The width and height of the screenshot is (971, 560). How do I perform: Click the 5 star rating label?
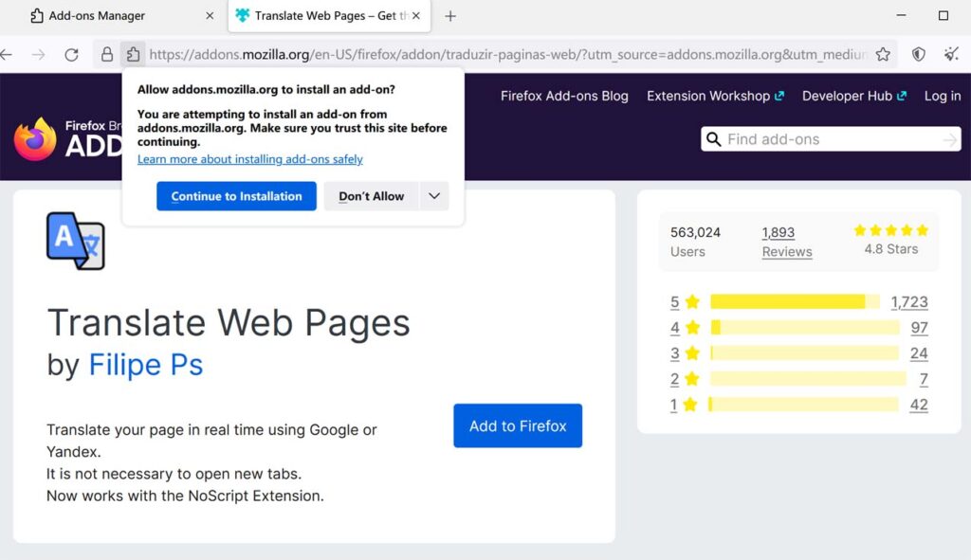coord(685,302)
